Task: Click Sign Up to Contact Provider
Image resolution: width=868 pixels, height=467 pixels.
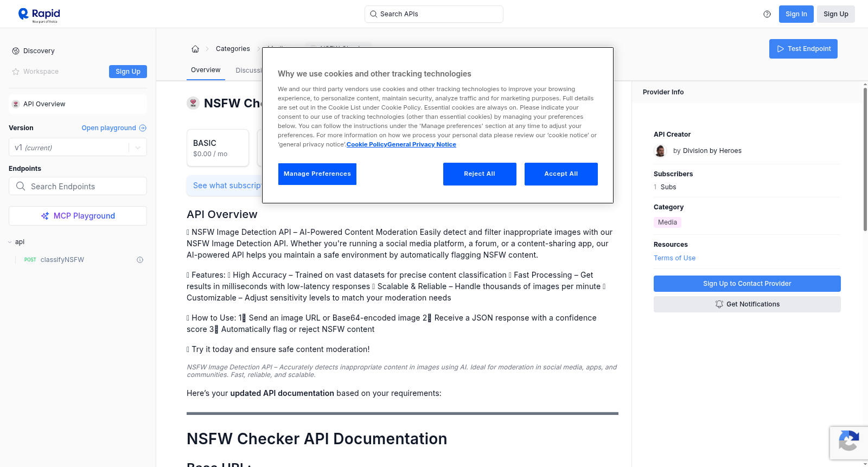Action: pos(747,284)
